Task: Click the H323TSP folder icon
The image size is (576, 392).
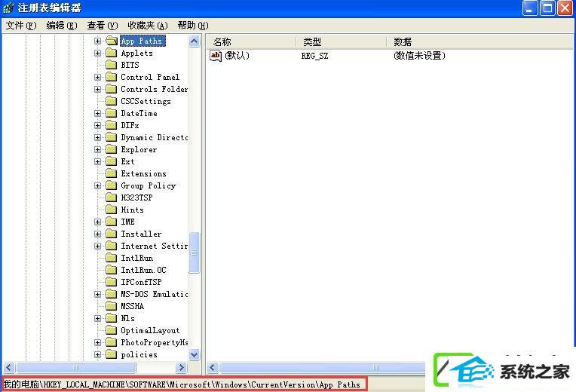Action: tap(112, 198)
